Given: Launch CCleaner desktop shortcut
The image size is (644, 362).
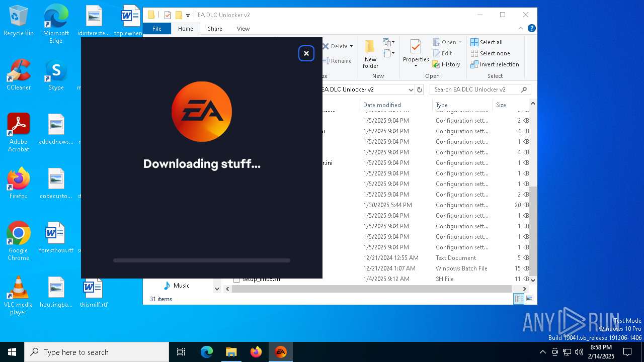Looking at the screenshot, I should coord(19,75).
